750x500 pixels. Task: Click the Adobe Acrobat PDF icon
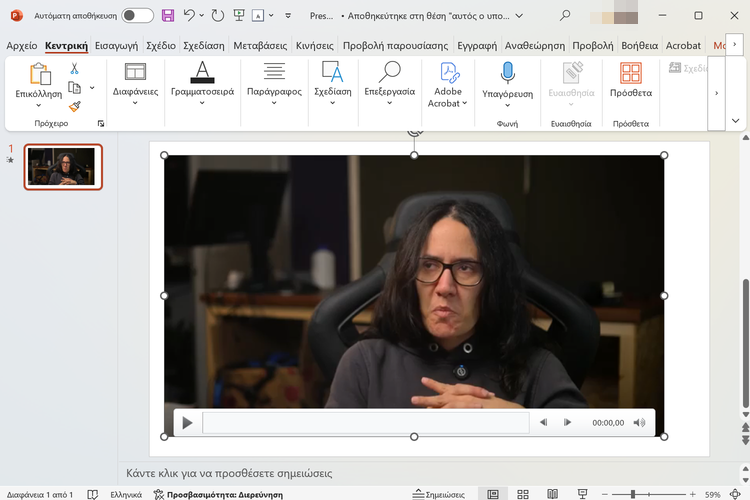449,73
